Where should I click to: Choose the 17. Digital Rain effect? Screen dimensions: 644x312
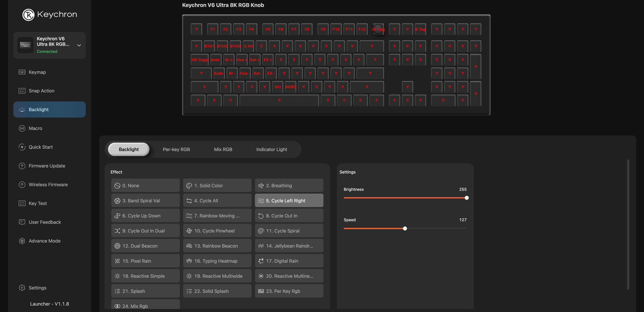point(289,261)
